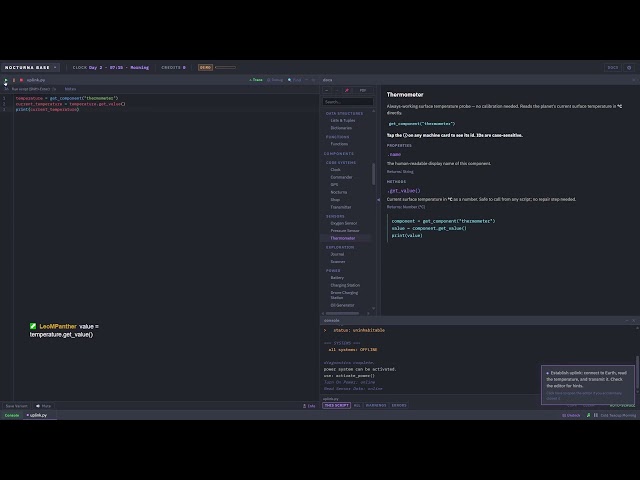Viewport: 640px width, 480px height.
Task: Open Oxygen Sensor docs page
Action: tap(344, 223)
